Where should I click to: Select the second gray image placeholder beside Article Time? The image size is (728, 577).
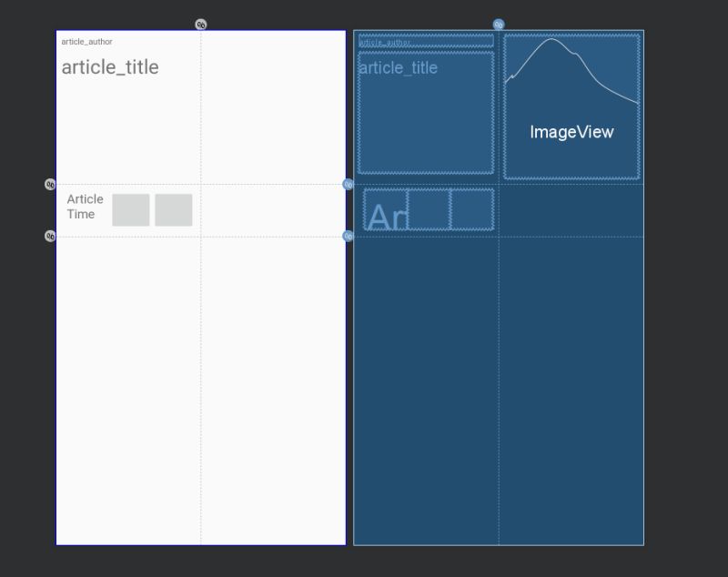click(173, 208)
